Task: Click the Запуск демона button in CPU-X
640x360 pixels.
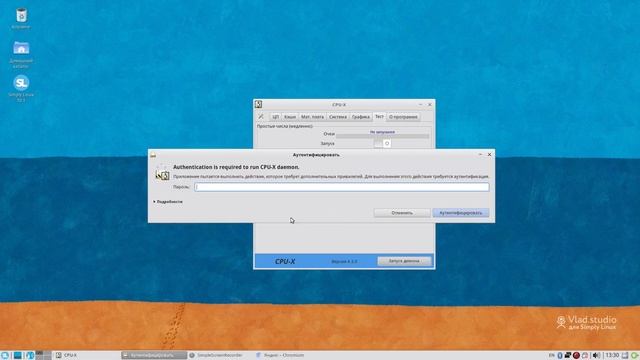Action: [404, 261]
